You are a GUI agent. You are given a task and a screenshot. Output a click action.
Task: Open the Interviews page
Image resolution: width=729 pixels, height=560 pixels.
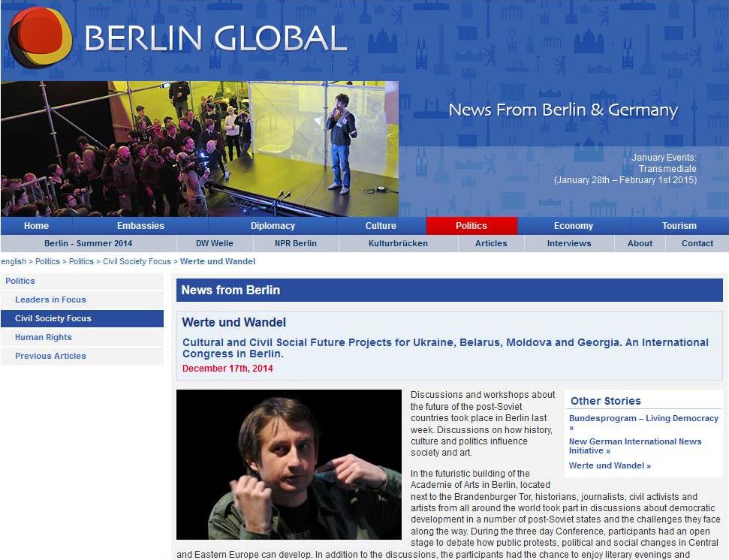tap(569, 243)
